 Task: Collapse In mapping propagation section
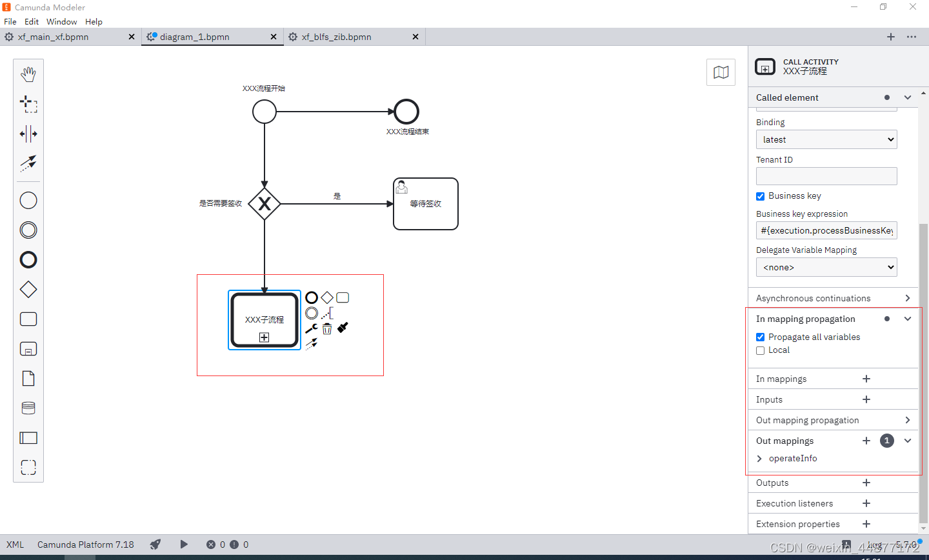tap(908, 319)
